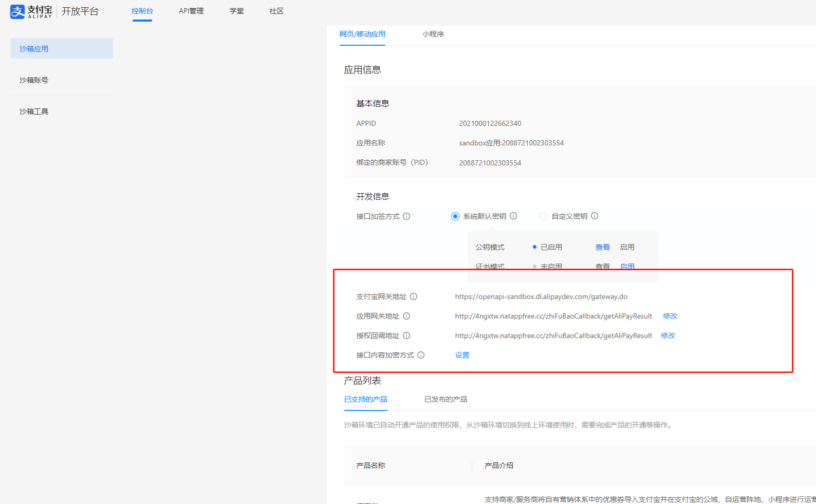Click 查看 link in 公钥模式 row
Image resolution: width=816 pixels, height=504 pixels.
[x=603, y=247]
